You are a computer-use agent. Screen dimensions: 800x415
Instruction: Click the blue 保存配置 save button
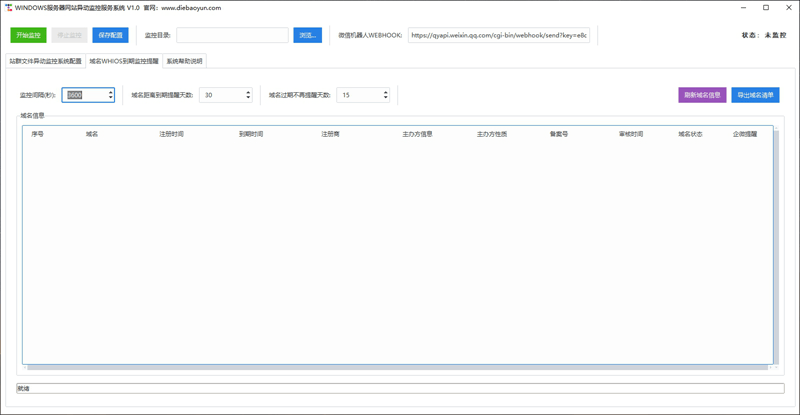click(x=111, y=35)
